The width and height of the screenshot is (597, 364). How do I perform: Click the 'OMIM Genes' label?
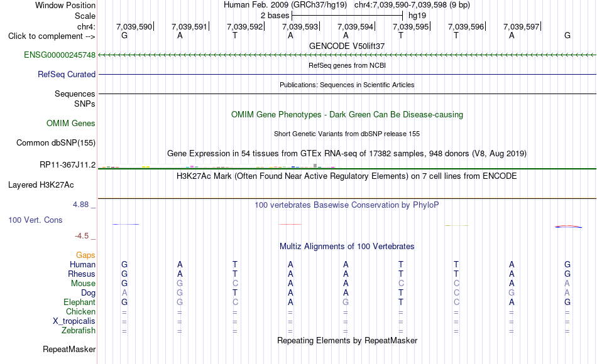point(71,123)
